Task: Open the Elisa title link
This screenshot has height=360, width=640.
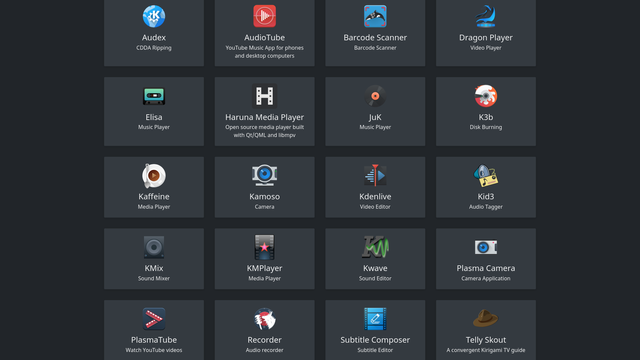Action: pyautogui.click(x=154, y=117)
